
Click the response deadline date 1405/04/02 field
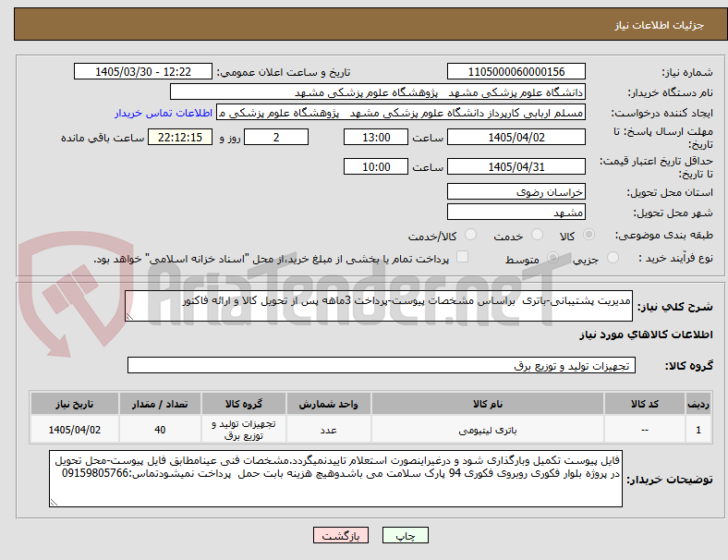[516, 137]
